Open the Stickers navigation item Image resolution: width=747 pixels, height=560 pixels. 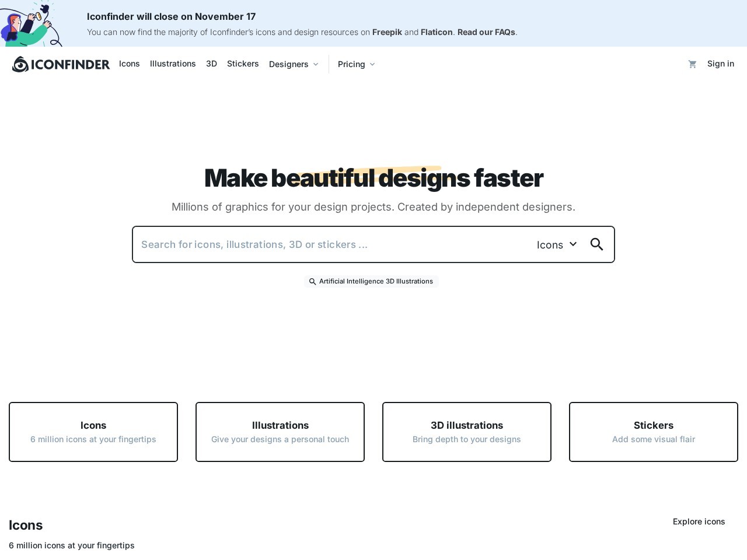(x=243, y=64)
